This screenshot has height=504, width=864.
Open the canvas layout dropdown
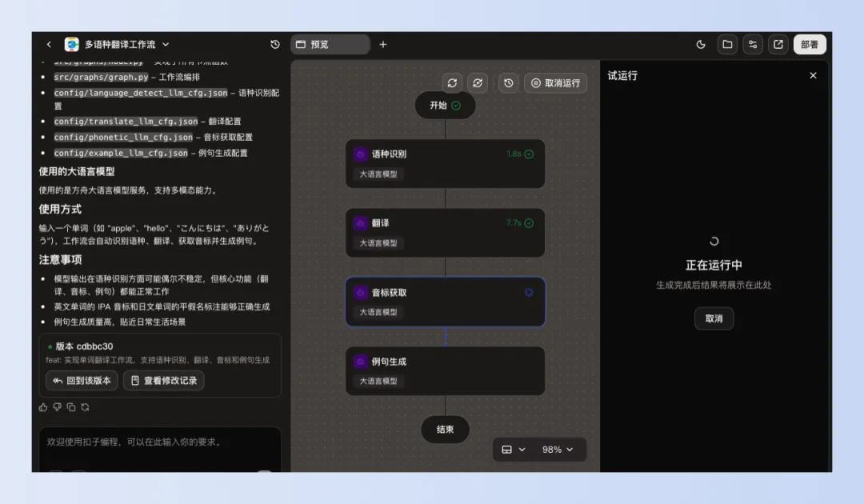click(514, 450)
